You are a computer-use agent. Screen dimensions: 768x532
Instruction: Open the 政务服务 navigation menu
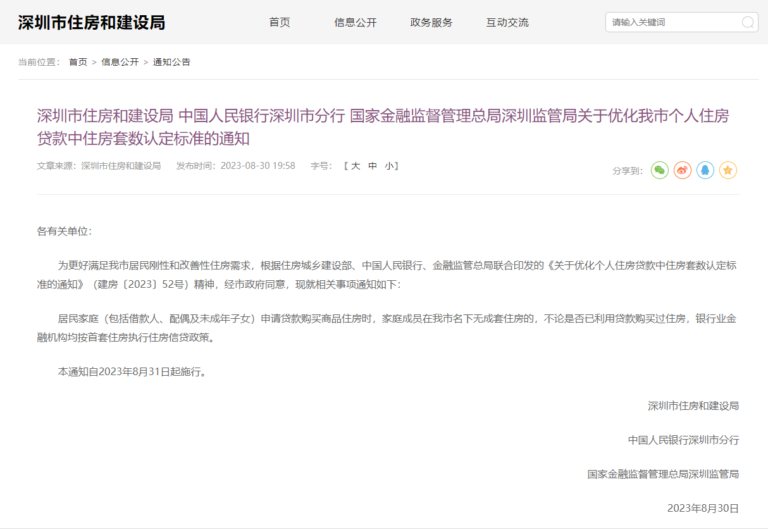click(431, 23)
